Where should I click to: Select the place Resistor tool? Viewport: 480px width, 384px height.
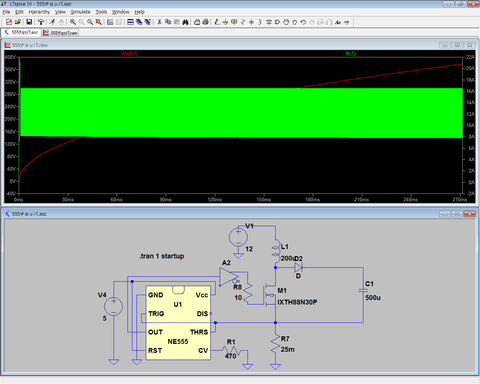243,22
